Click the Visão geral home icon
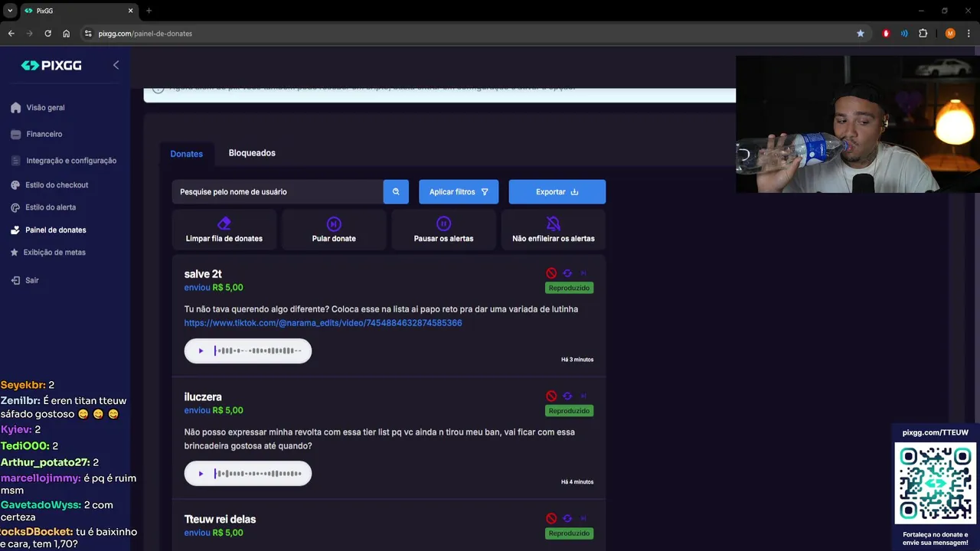The image size is (980, 551). coord(15,108)
